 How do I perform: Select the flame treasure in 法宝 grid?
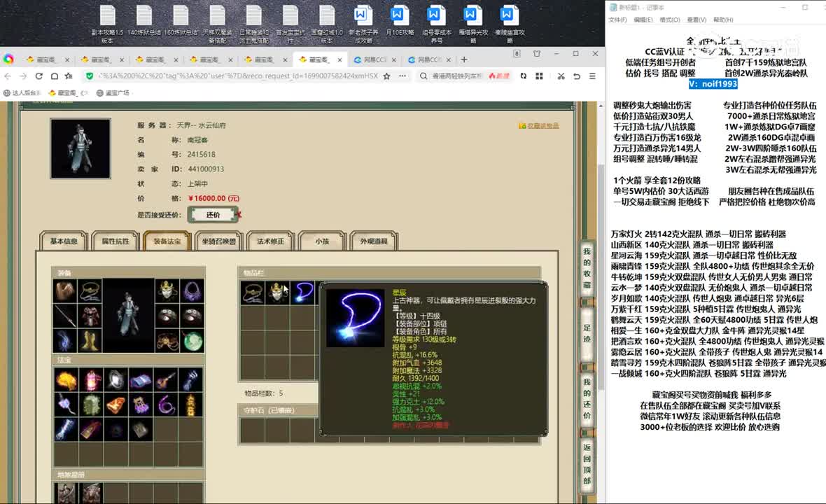tap(66, 379)
